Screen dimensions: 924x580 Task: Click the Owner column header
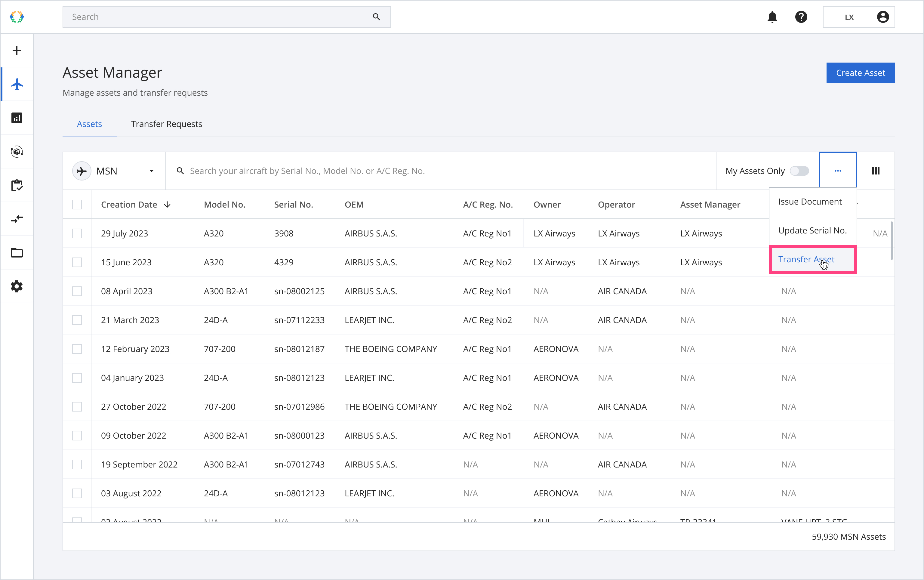[x=547, y=205]
